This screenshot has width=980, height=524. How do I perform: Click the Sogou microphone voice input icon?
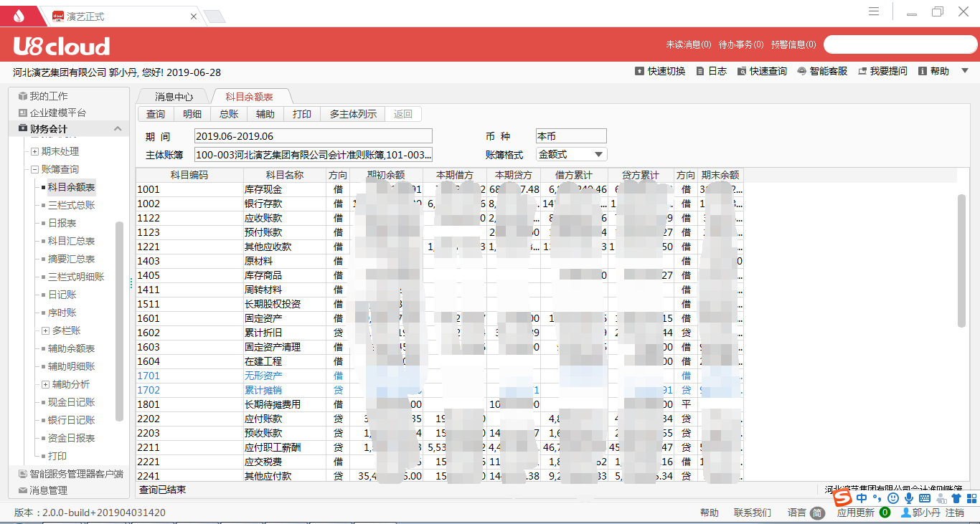pos(908,498)
